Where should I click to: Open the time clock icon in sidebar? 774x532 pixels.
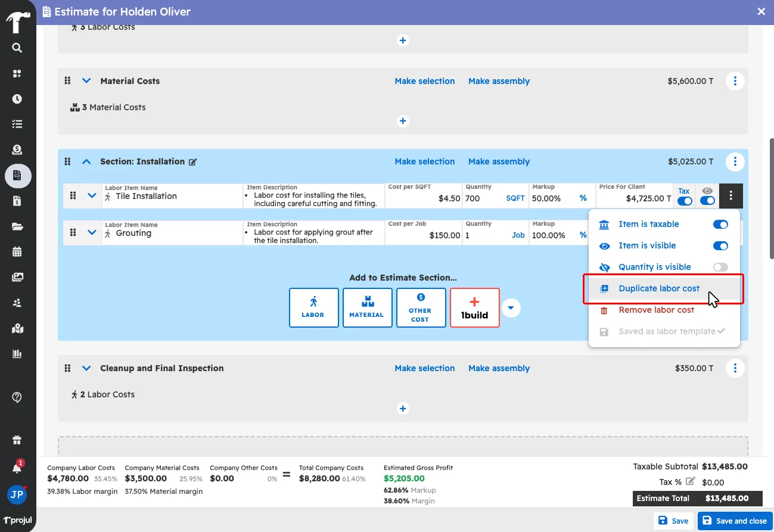17,99
